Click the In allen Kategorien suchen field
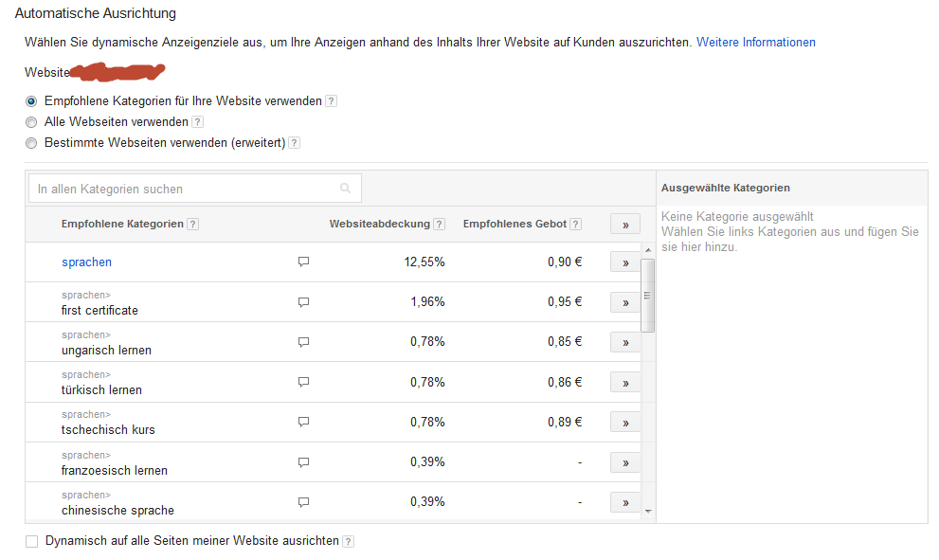939x560 pixels. click(185, 189)
